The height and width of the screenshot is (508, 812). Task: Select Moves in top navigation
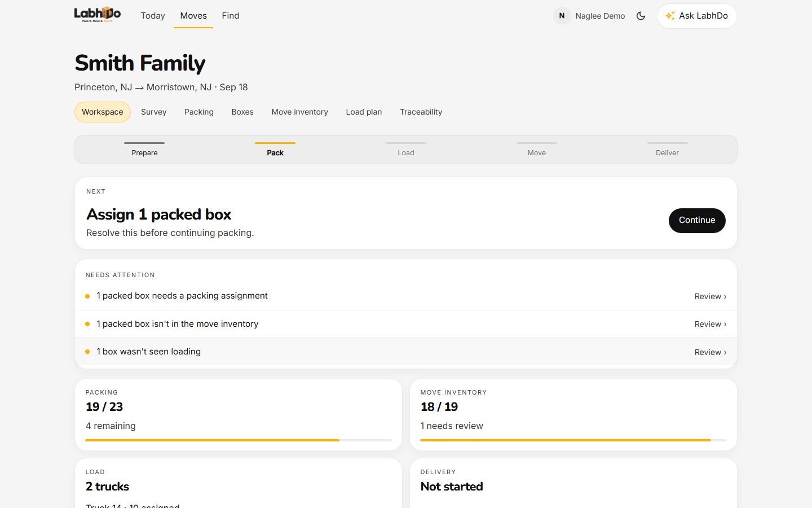(x=193, y=16)
